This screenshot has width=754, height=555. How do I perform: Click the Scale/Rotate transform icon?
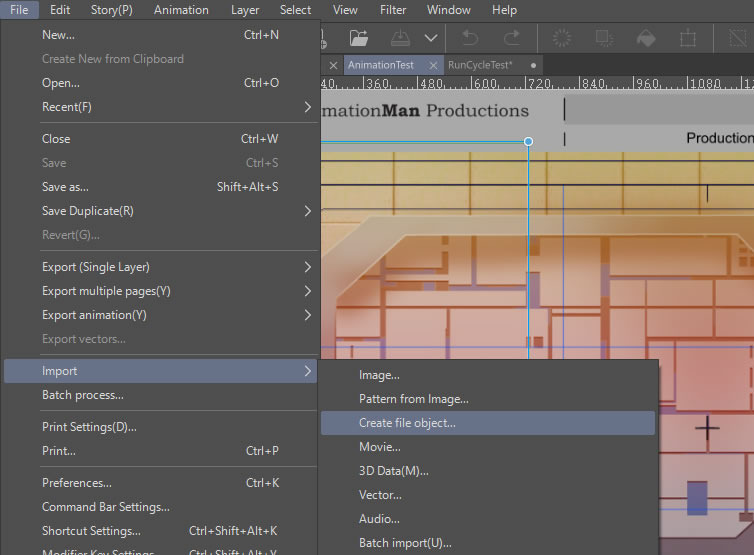[x=688, y=38]
